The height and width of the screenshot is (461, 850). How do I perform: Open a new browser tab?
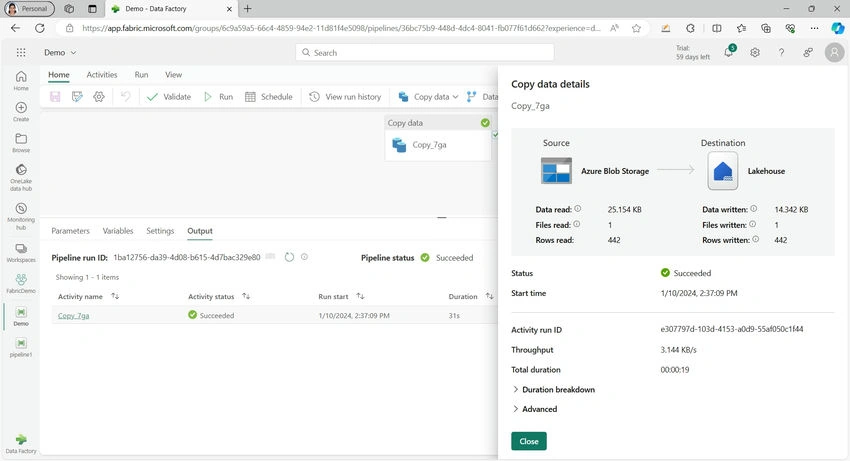click(x=248, y=9)
